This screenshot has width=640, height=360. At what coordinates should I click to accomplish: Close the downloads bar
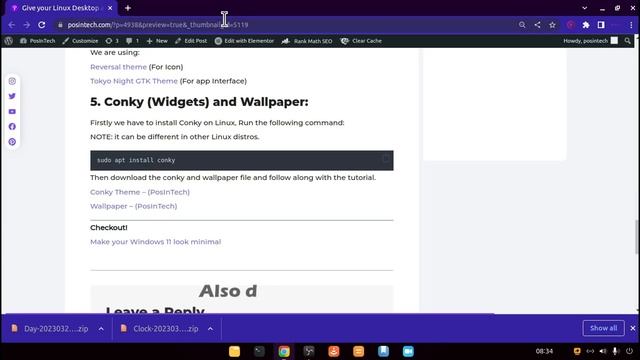point(633,328)
